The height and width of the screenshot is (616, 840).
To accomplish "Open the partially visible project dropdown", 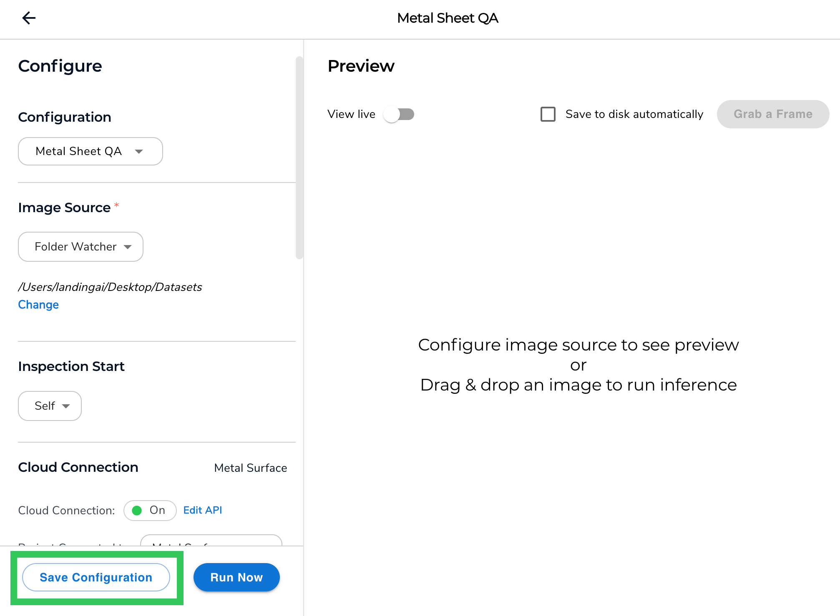I will pos(211,541).
